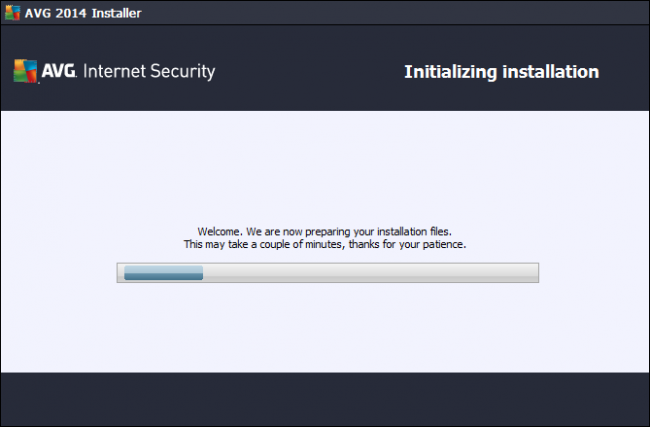This screenshot has height=427, width=650.
Task: Click the empty title bar area beside the window title
Action: (400, 13)
